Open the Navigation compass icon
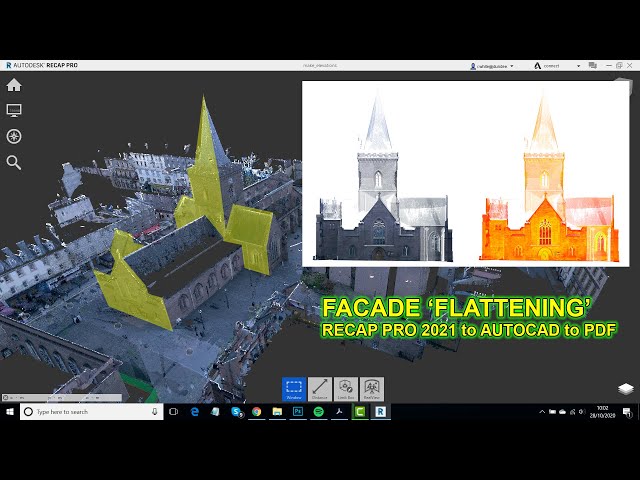 pyautogui.click(x=14, y=137)
